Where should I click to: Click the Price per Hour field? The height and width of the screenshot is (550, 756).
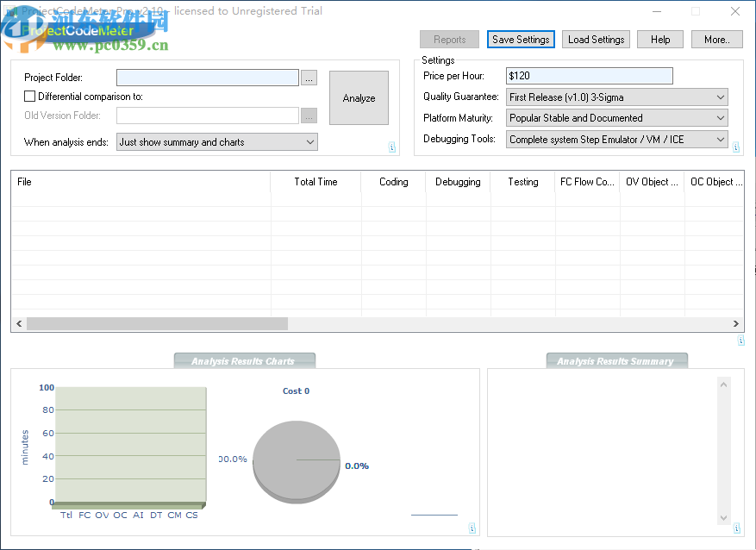589,77
